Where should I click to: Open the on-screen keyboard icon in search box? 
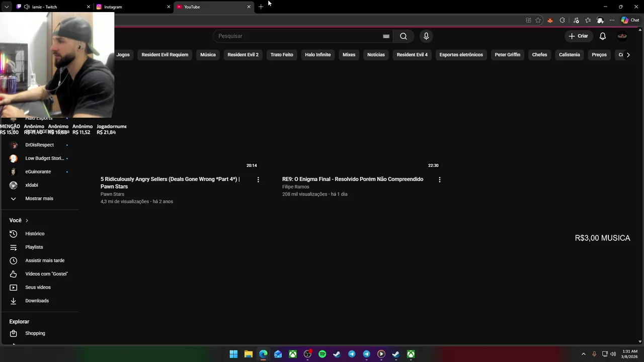pyautogui.click(x=386, y=36)
